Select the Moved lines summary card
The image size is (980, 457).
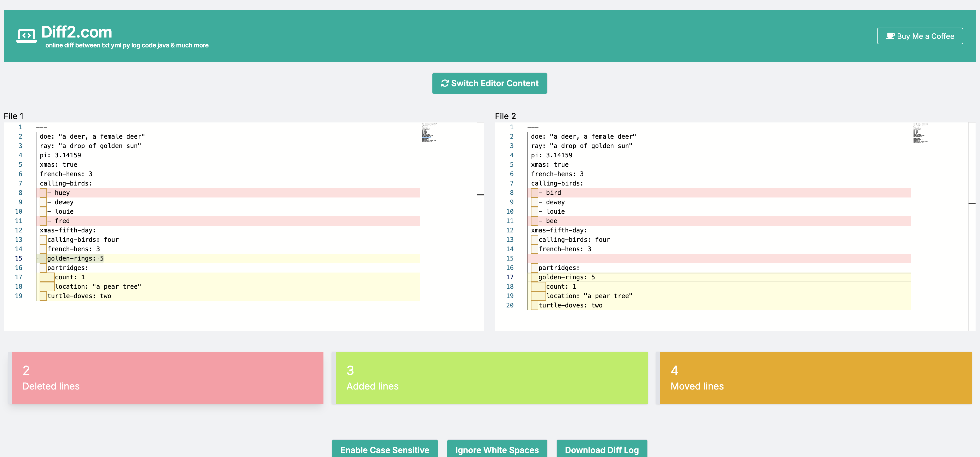(815, 377)
